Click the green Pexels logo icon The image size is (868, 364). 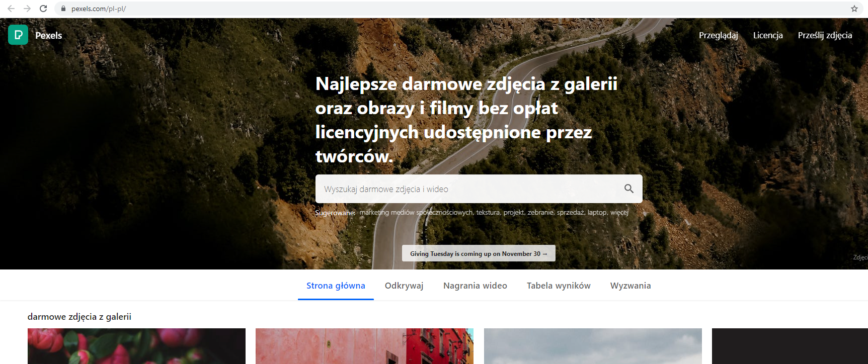pos(18,35)
